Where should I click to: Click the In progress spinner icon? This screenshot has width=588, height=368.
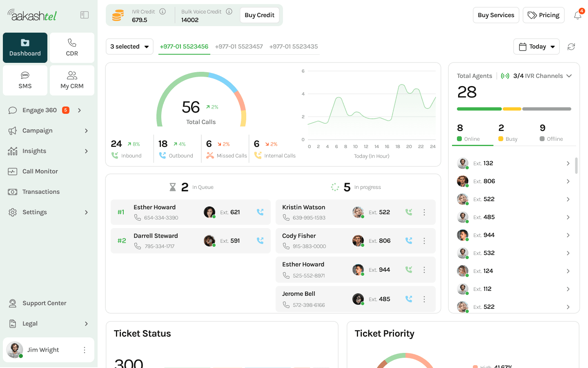(335, 187)
